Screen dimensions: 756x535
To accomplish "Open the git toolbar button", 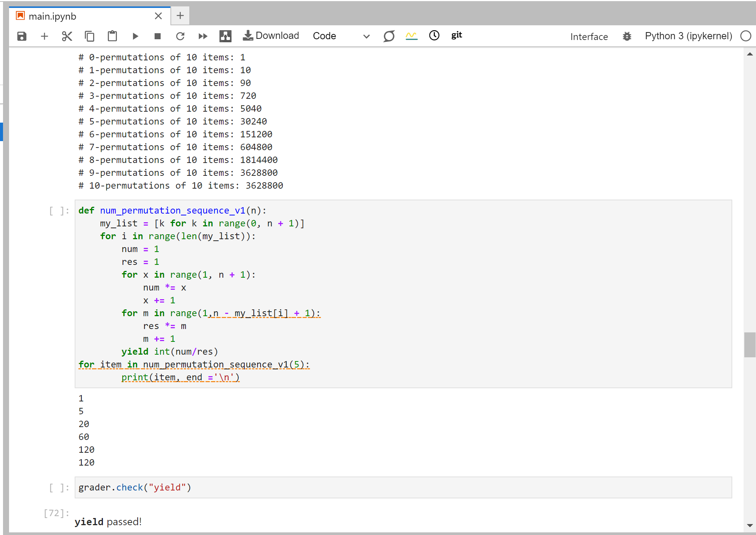I will [x=457, y=35].
